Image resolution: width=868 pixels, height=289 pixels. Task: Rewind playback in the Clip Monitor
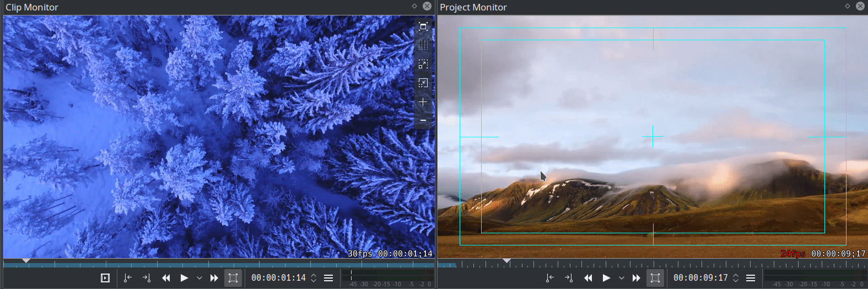pos(166,278)
